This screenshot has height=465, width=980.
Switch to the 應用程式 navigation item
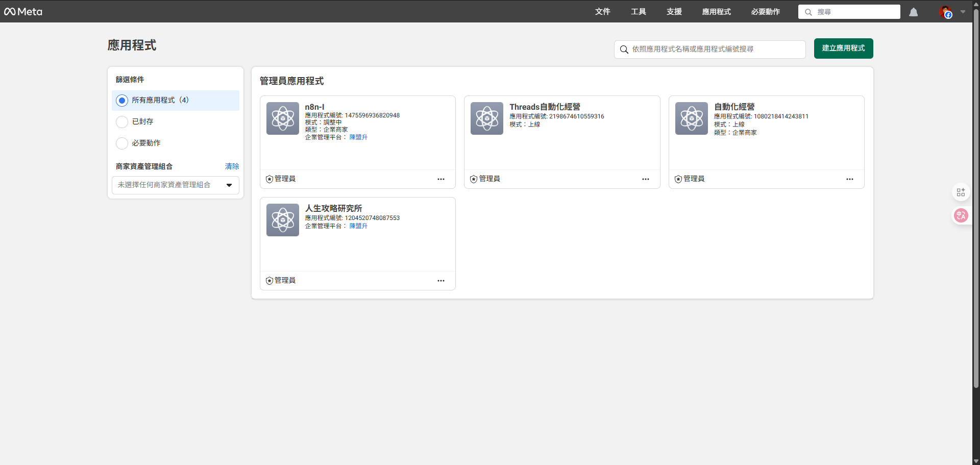tap(716, 11)
